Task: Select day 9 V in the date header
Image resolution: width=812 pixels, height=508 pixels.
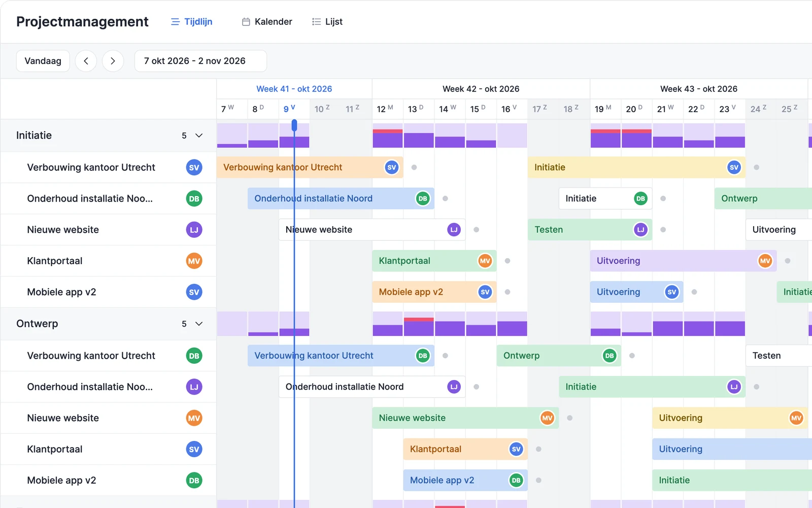Action: [x=294, y=109]
